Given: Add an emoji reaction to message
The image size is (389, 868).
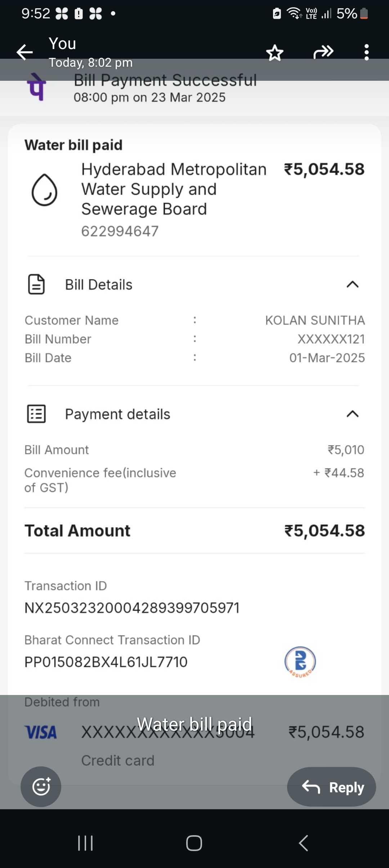Looking at the screenshot, I should click(41, 787).
